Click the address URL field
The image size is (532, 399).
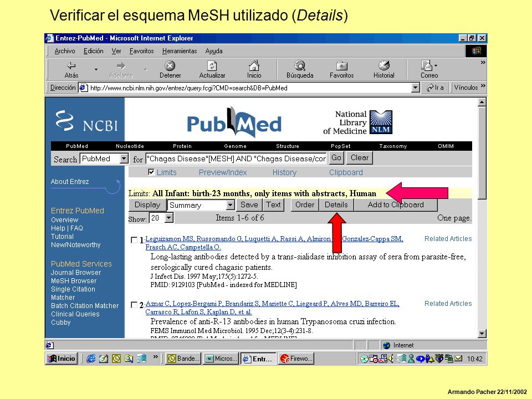point(245,88)
